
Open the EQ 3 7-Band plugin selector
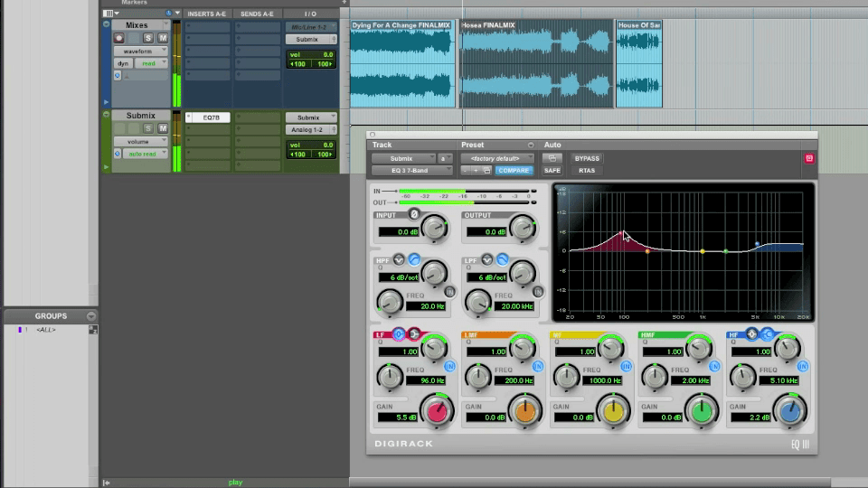pyautogui.click(x=412, y=171)
